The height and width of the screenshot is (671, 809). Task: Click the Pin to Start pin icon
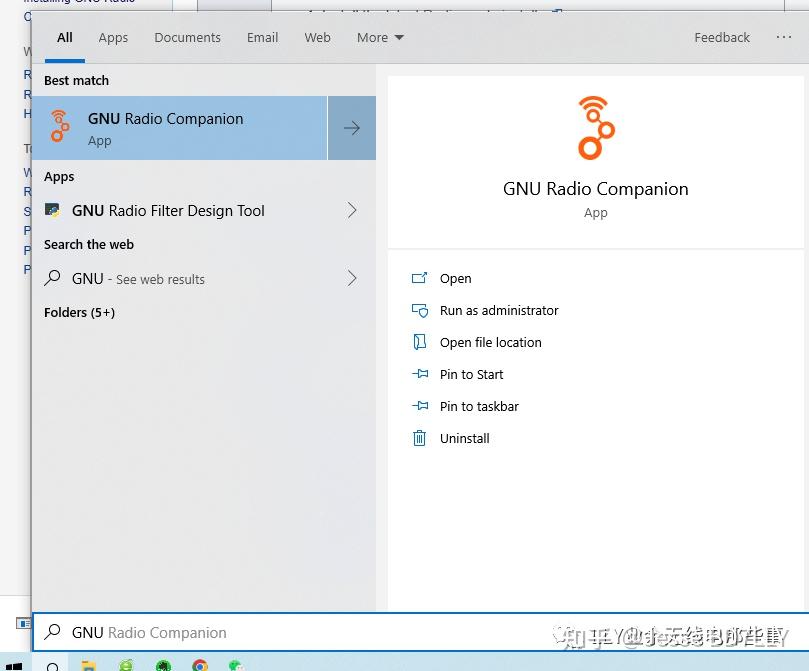[x=420, y=374]
